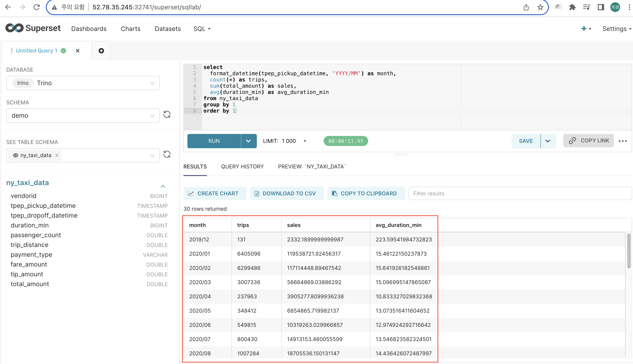Screen dimensions: 633x364
Task: Open query tab options dots menu
Action: (x=12, y=51)
